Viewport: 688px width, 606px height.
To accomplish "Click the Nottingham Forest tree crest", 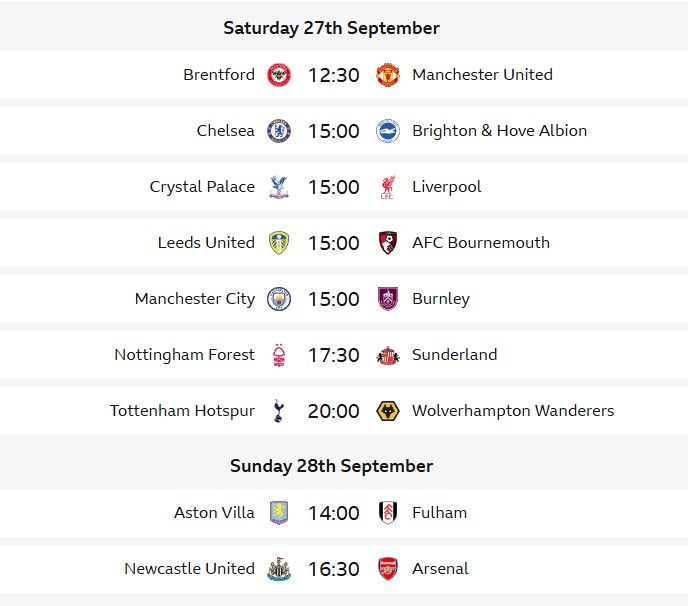I will [279, 355].
